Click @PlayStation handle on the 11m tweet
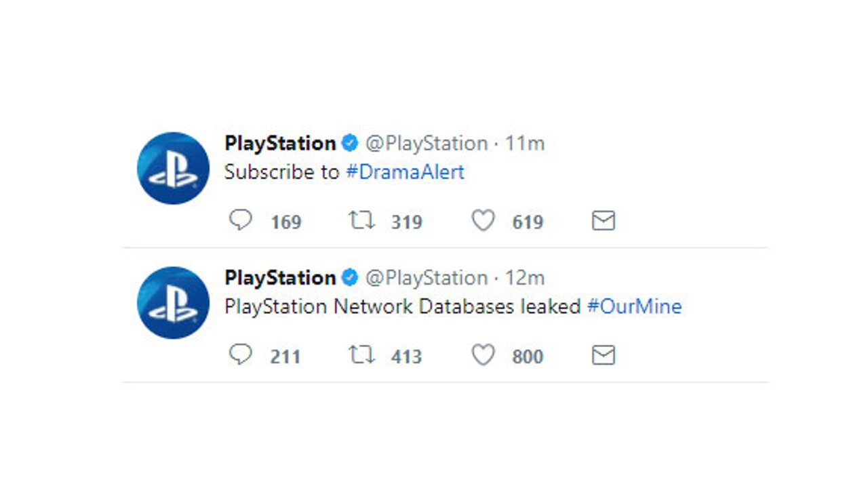This screenshot has width=868, height=488. pyautogui.click(x=427, y=144)
